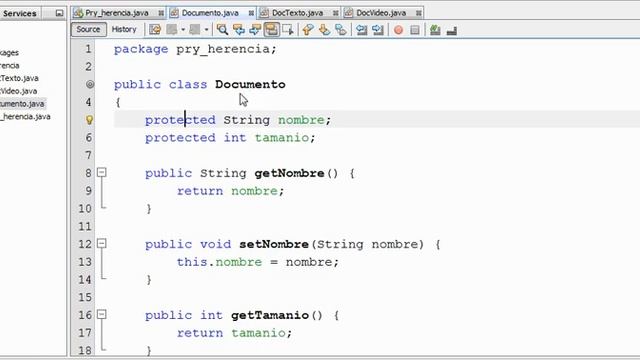Collapse setNombre method fold
The height and width of the screenshot is (360, 640).
pyautogui.click(x=102, y=244)
